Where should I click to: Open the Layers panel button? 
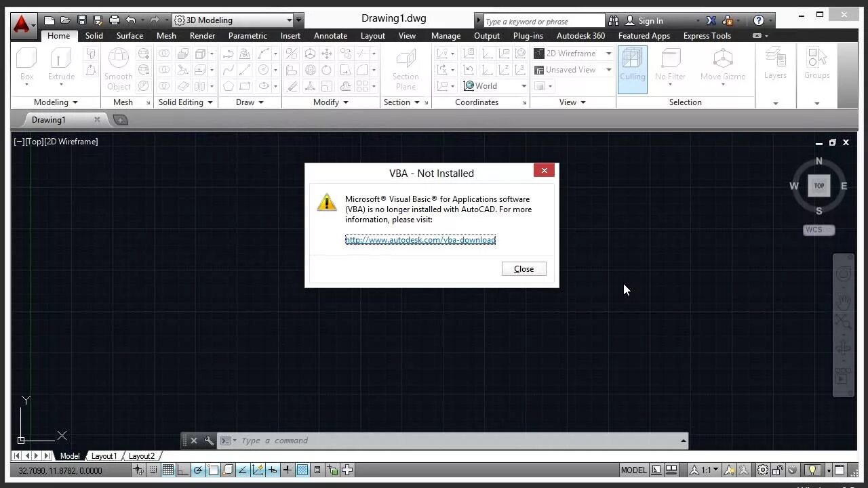(x=775, y=65)
